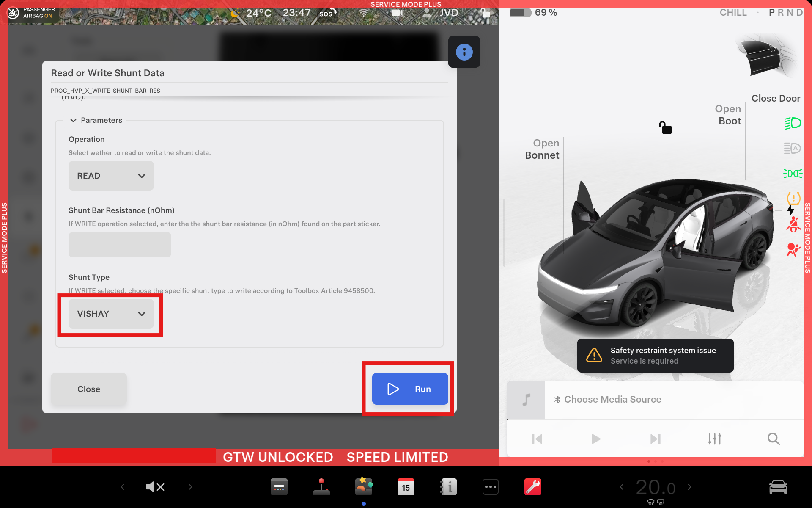Click the three-dots more apps icon
The image size is (812, 508).
pyautogui.click(x=490, y=487)
